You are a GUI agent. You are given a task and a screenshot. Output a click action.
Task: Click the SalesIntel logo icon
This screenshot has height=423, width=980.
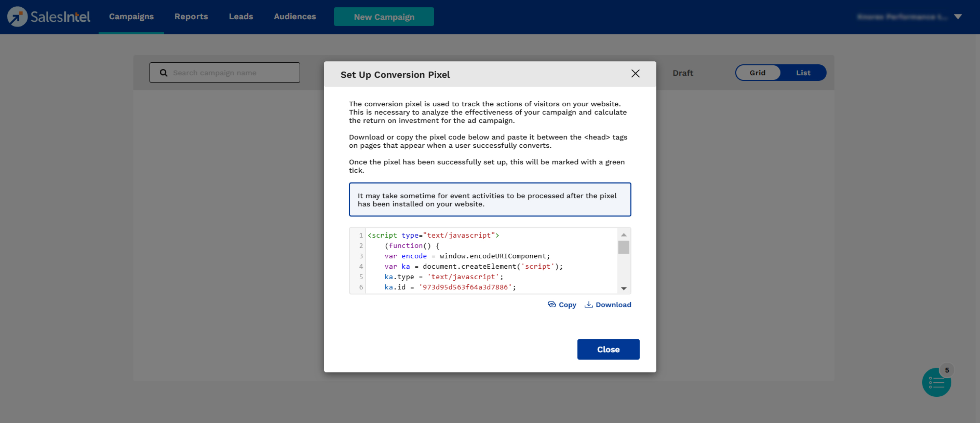[x=17, y=17]
